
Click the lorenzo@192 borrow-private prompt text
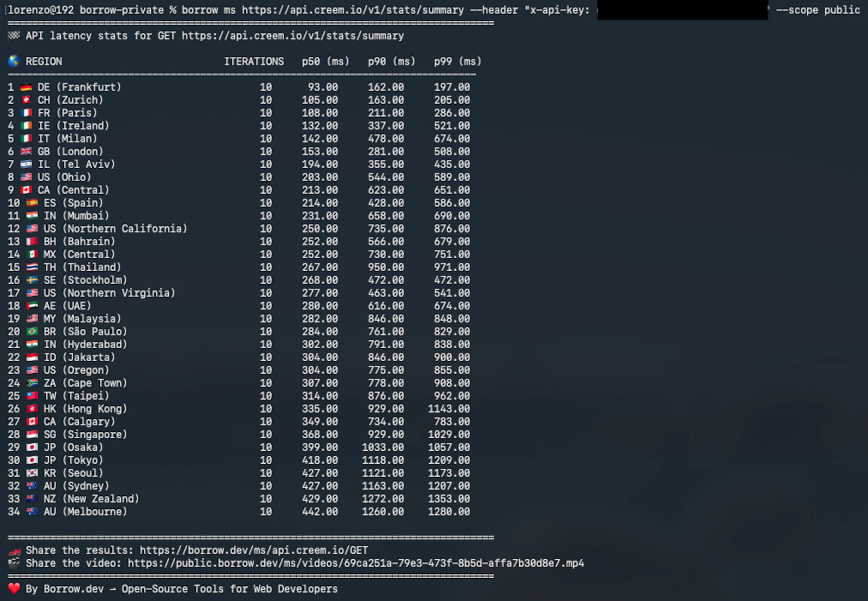(86, 10)
